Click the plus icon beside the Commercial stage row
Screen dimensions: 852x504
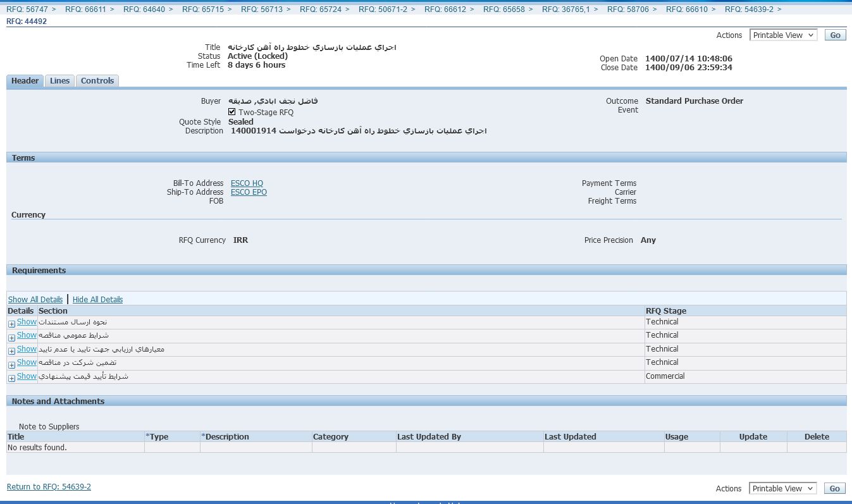(x=11, y=378)
